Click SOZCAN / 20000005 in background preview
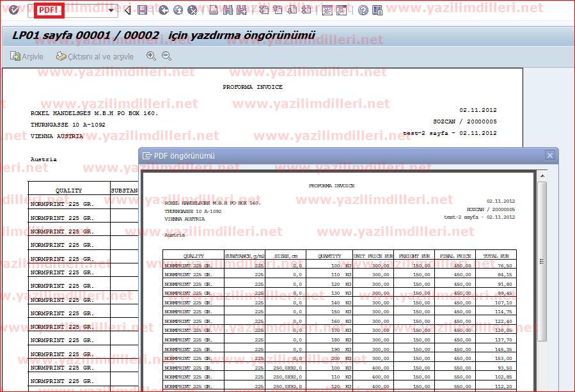The image size is (575, 392). [x=465, y=122]
